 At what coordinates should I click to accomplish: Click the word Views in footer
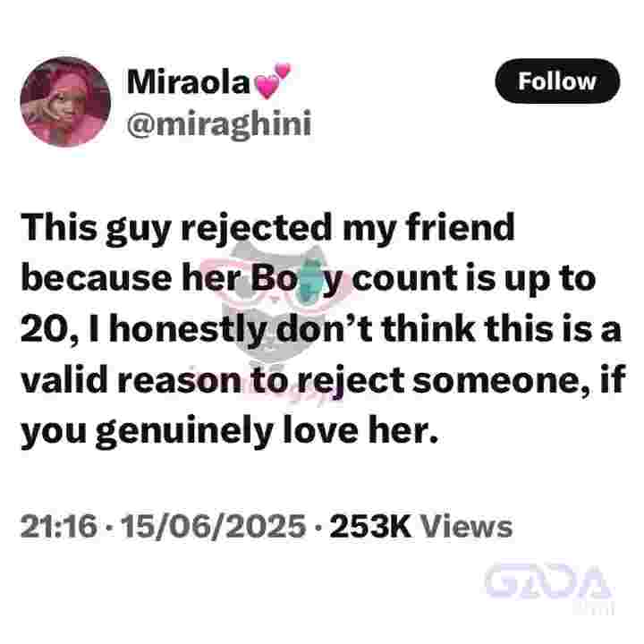[x=467, y=526]
